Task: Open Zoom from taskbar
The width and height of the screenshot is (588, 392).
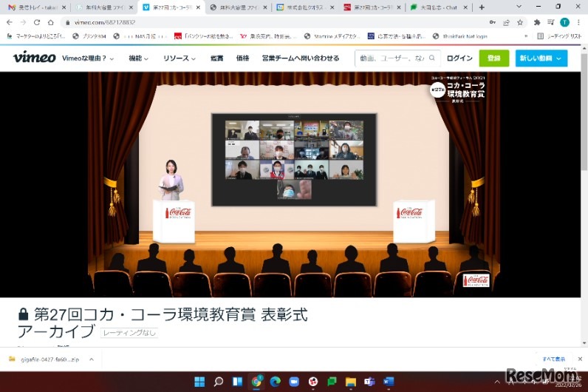Action: [x=294, y=382]
